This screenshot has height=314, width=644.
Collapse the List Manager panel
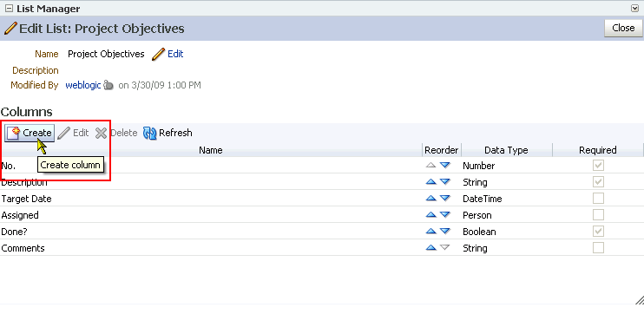pos(9,9)
